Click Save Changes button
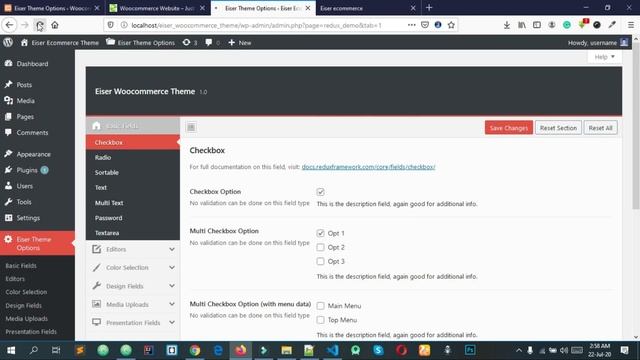 point(509,128)
